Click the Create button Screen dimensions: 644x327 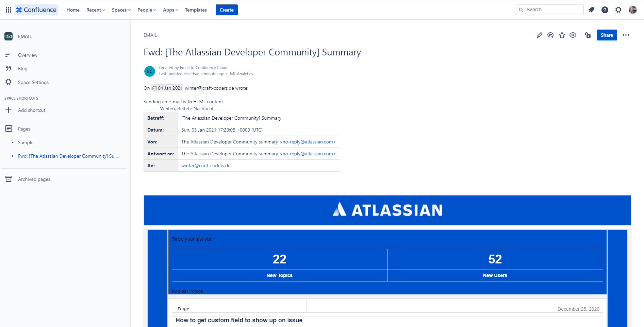tap(227, 10)
